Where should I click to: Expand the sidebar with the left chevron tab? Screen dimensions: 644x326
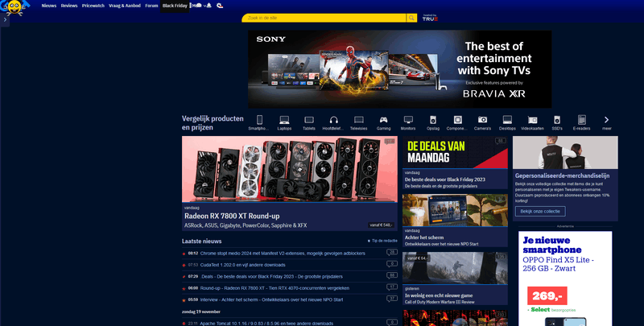coord(5,19)
